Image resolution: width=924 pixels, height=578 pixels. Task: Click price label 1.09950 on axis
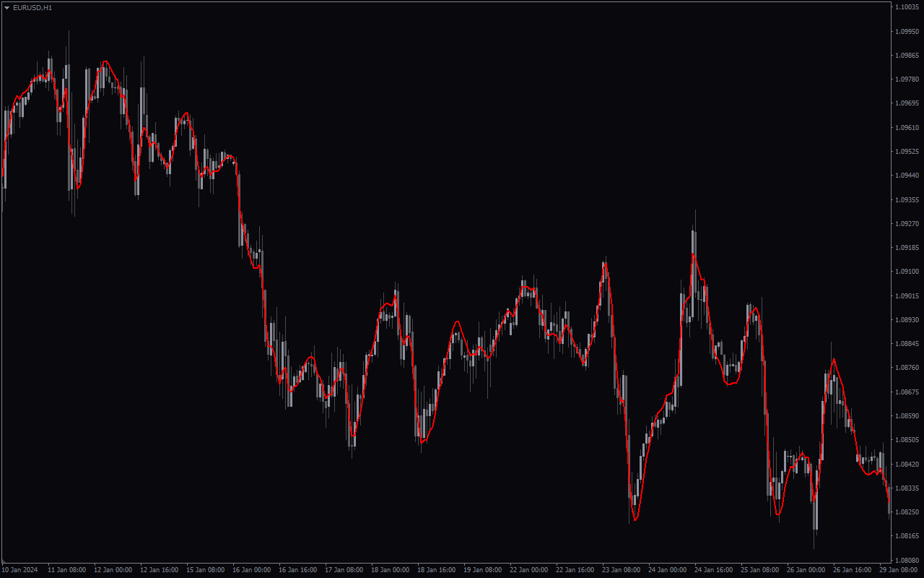907,31
